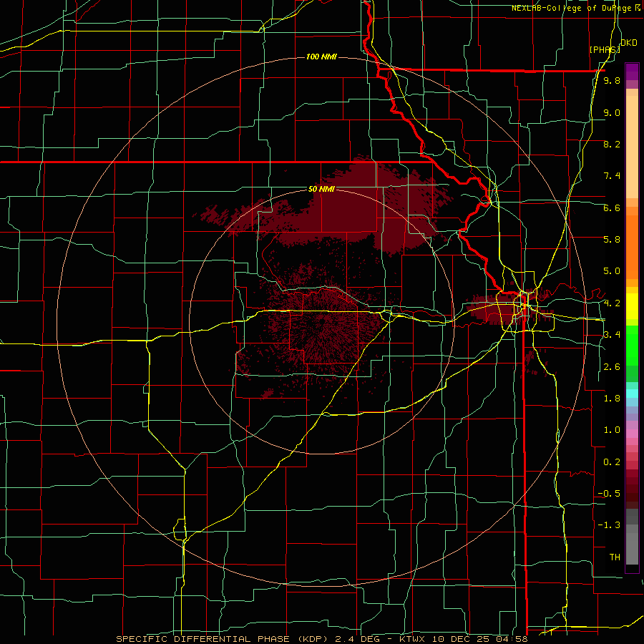Click the "TH" label at the scale bottom
The image size is (644, 644).
[615, 557]
